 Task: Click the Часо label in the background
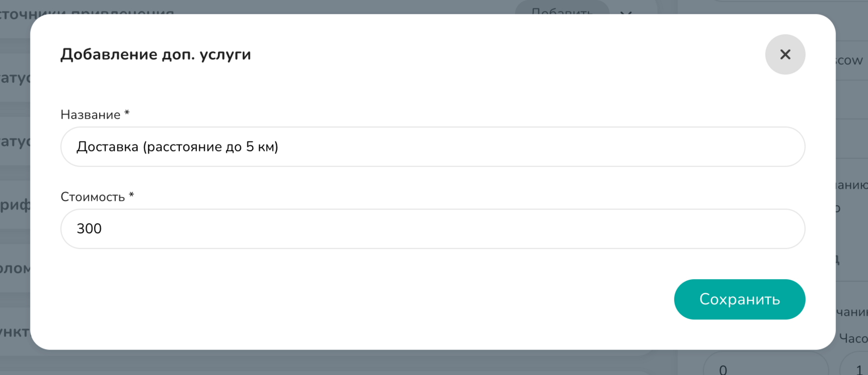click(853, 339)
